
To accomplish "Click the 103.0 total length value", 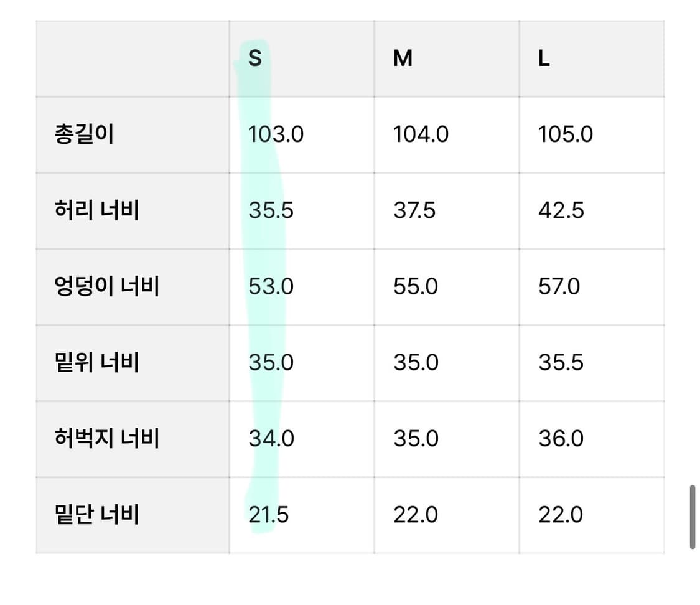I will [x=276, y=134].
